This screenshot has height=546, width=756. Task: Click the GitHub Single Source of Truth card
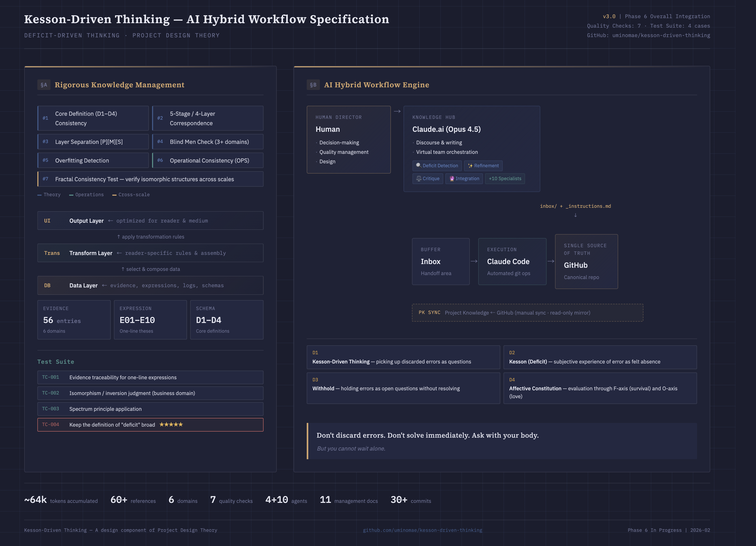point(586,262)
